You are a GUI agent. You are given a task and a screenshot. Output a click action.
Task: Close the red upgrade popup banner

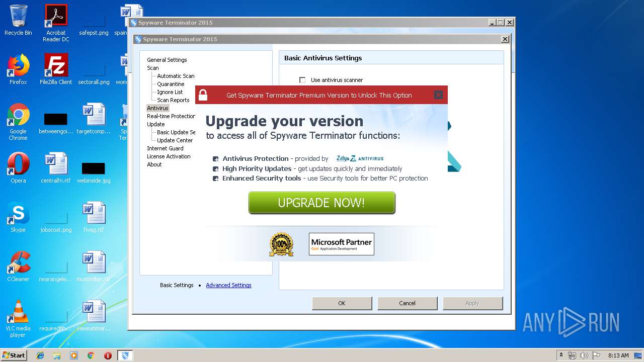tap(438, 95)
